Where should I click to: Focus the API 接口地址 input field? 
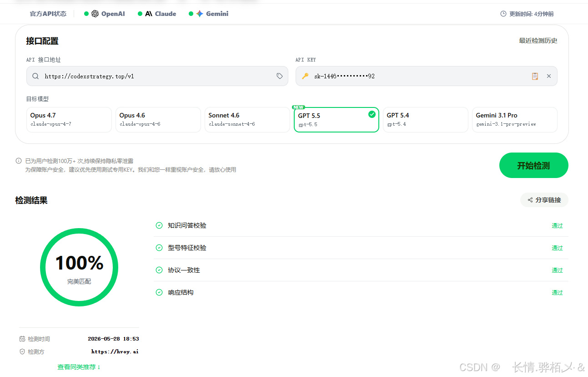[x=157, y=76]
